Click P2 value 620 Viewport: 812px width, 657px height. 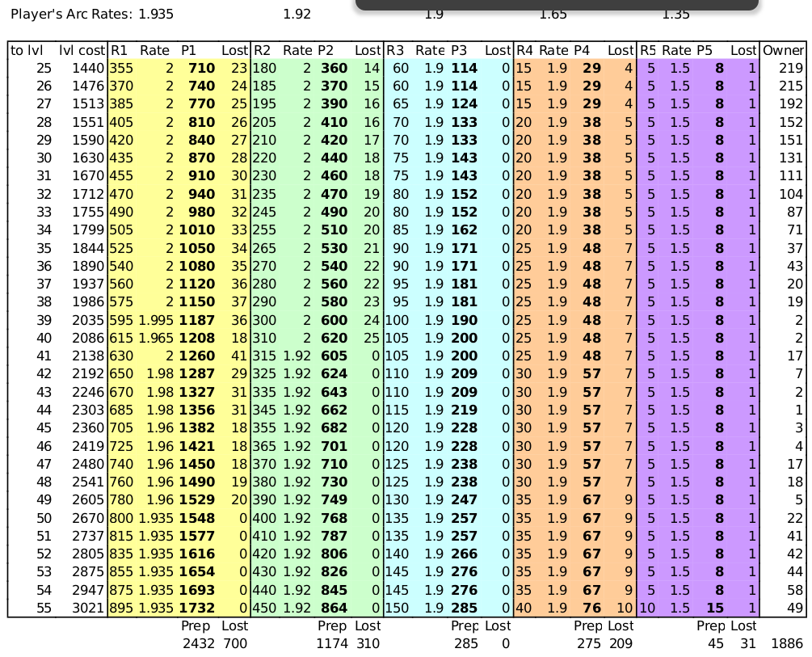coord(334,338)
